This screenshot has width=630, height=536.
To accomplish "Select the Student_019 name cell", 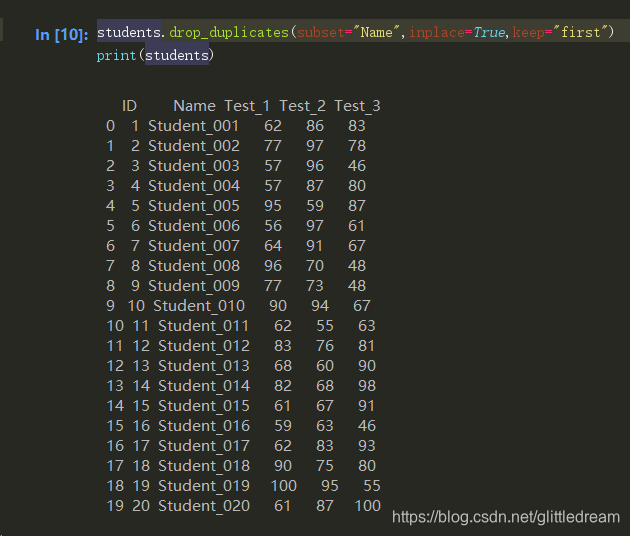I will [x=204, y=486].
